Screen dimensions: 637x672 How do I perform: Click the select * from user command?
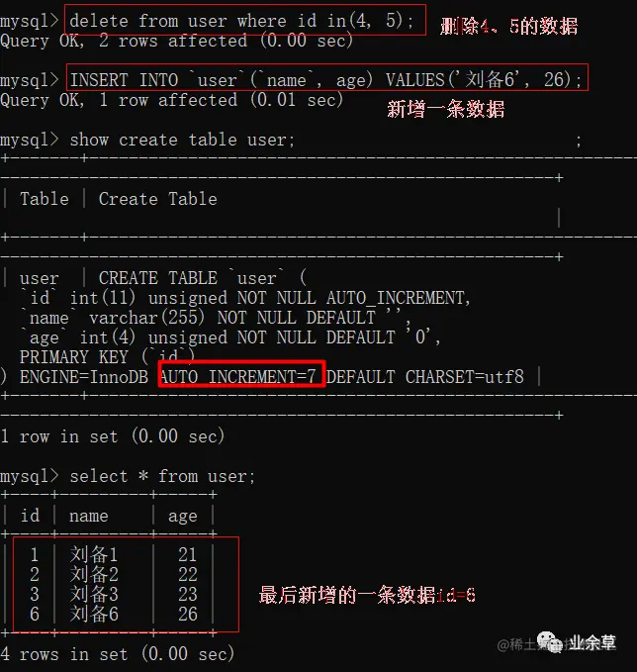(162, 476)
